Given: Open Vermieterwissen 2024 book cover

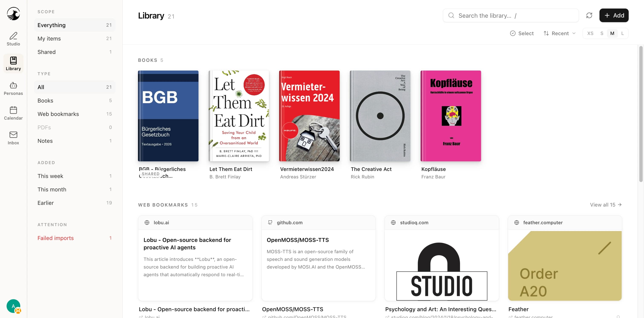Looking at the screenshot, I should [x=309, y=116].
